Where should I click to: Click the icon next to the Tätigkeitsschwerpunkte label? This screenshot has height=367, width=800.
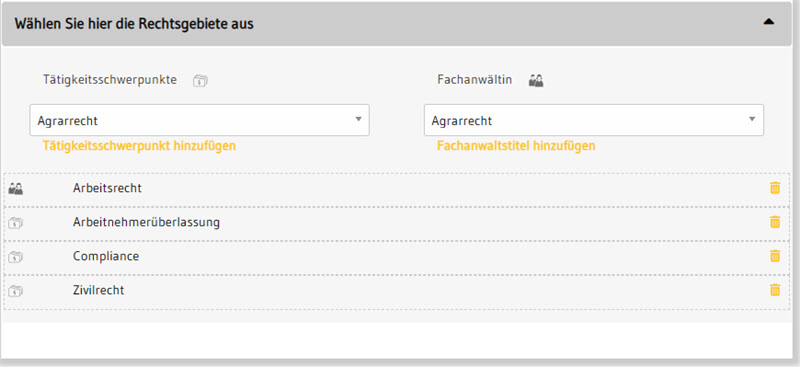tap(200, 81)
